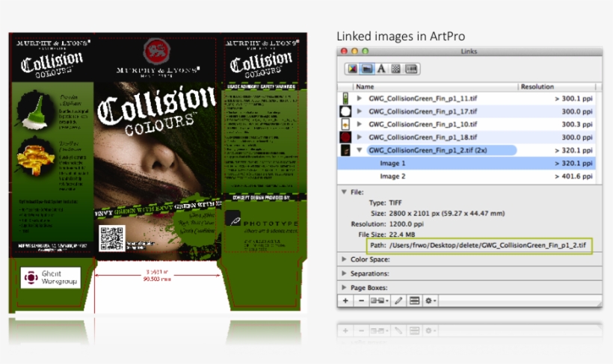Select GWG_CollisionGreen_Fin_p1_11.tif file name

coord(422,99)
